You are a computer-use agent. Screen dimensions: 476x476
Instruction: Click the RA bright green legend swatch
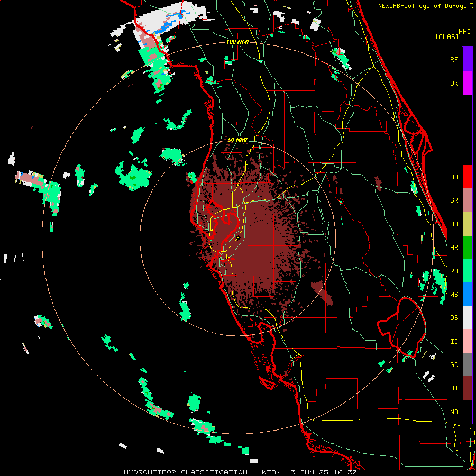[467, 271]
